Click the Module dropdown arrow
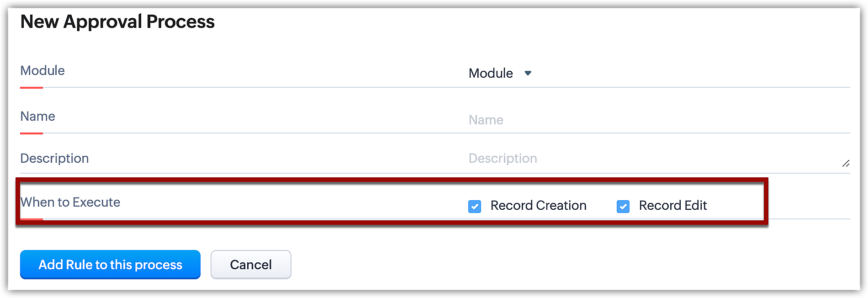The height and width of the screenshot is (298, 868). pos(528,73)
